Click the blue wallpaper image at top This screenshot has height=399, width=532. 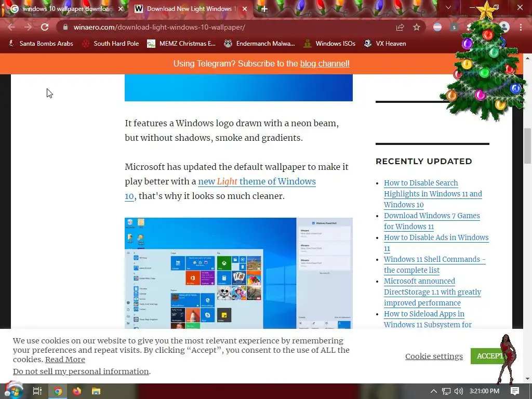(238, 87)
